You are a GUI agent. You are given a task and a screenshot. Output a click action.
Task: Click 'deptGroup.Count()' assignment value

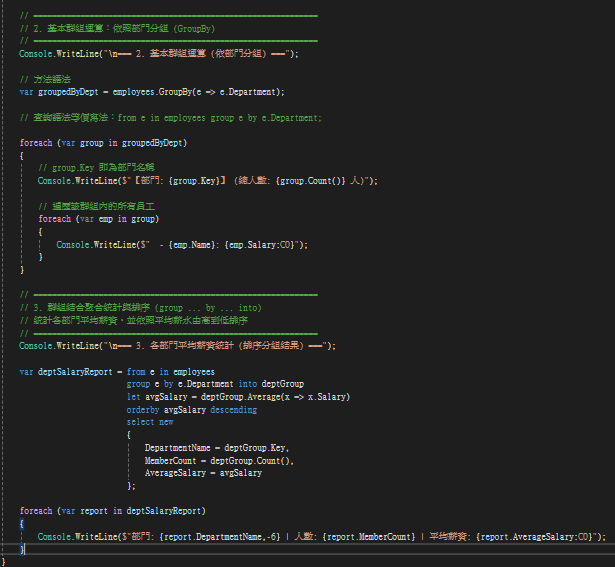pos(250,461)
